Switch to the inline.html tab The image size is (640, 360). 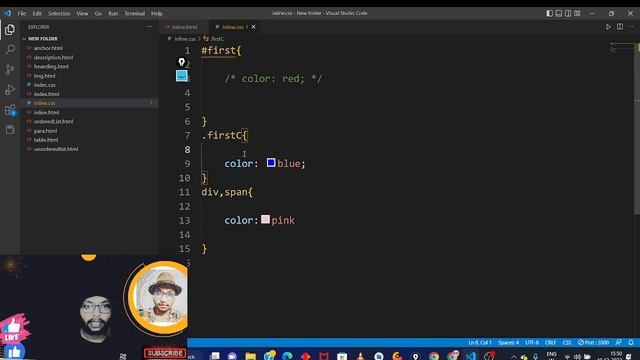[184, 27]
